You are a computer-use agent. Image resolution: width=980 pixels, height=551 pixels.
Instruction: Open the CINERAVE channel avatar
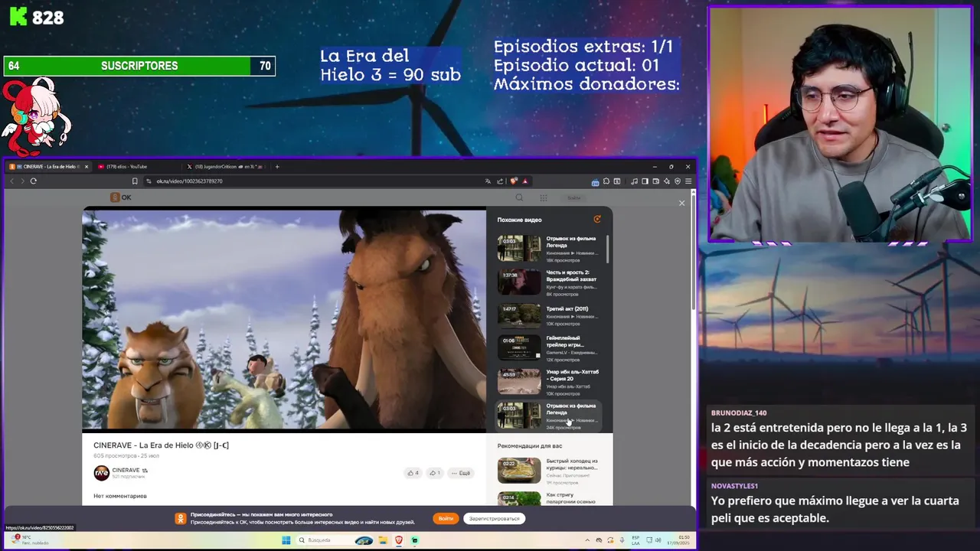pyautogui.click(x=101, y=473)
